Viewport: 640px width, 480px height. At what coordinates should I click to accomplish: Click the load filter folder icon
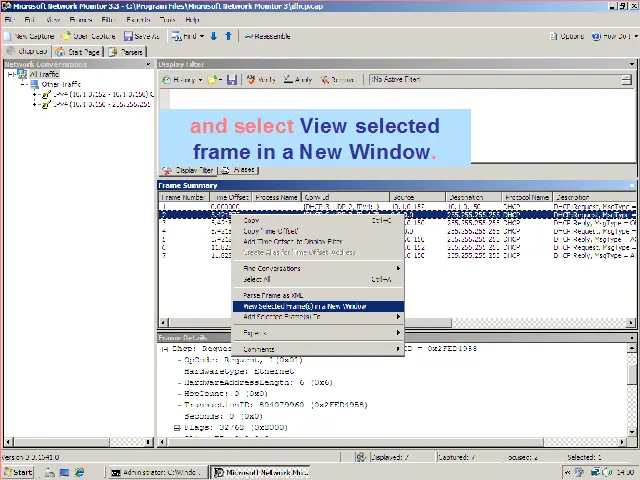click(212, 80)
